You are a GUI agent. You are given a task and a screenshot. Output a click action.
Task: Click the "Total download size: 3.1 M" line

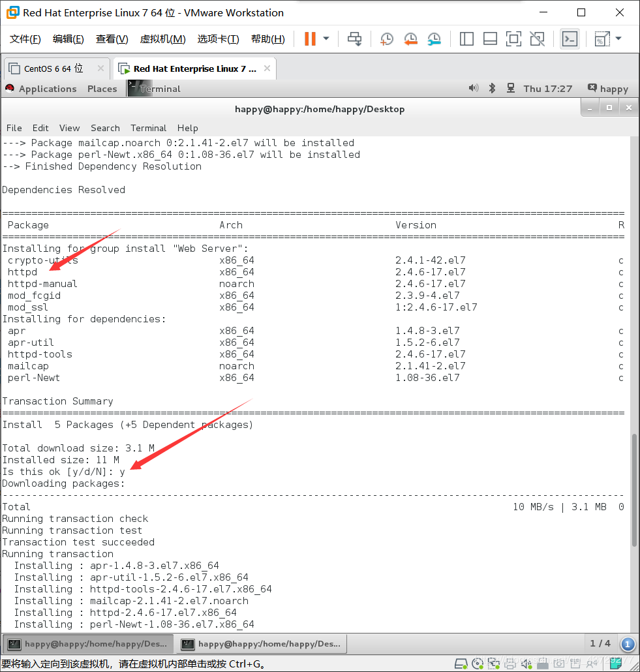tap(78, 448)
